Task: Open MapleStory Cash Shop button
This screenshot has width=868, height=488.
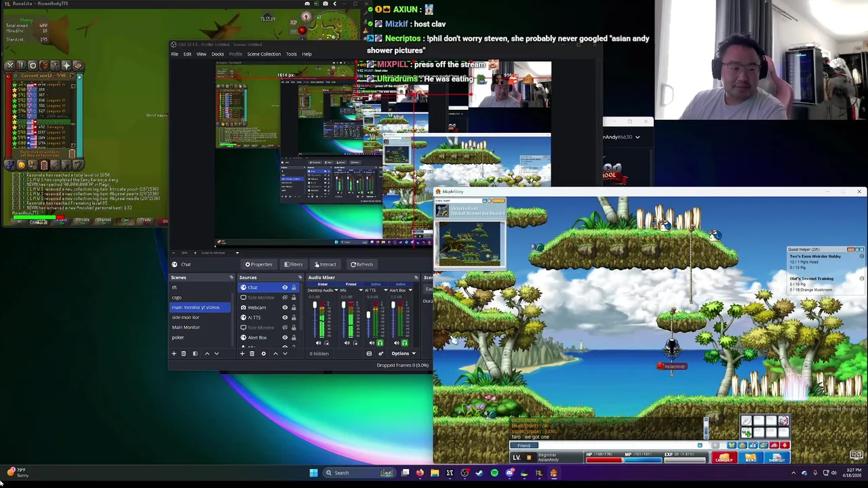Action: coord(724,457)
